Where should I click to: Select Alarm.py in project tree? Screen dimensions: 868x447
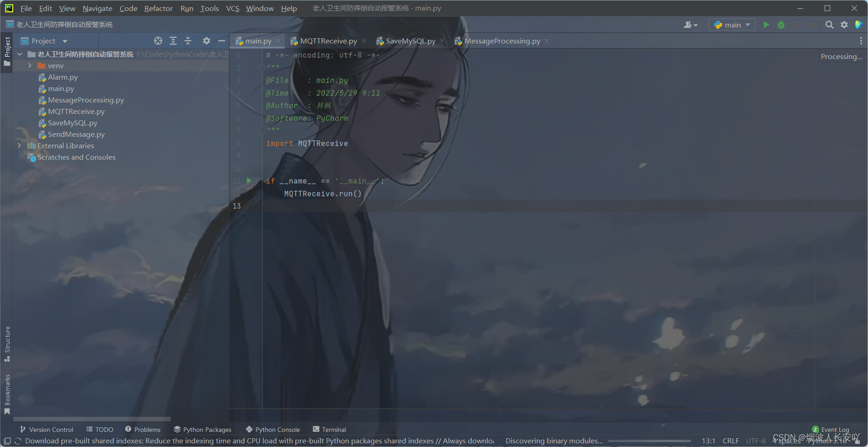[x=63, y=77]
